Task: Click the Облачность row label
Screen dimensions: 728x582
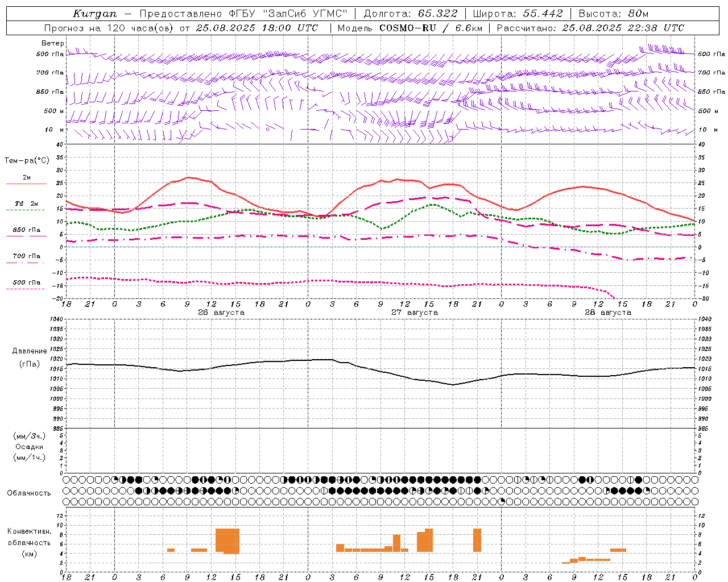Action: point(29,493)
